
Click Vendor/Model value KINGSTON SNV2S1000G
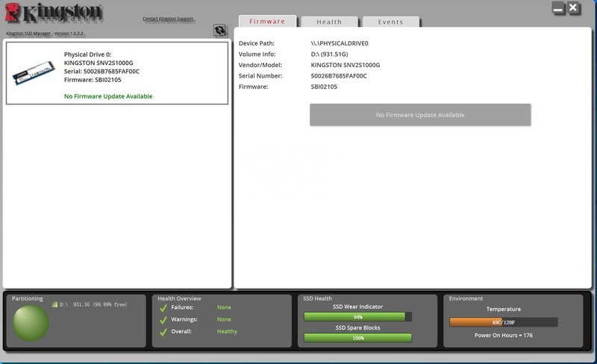(x=346, y=65)
